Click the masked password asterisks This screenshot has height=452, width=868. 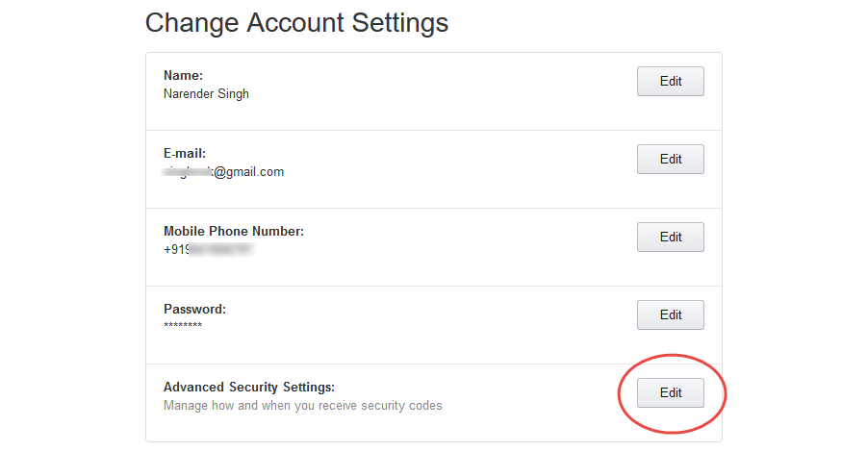click(x=183, y=328)
